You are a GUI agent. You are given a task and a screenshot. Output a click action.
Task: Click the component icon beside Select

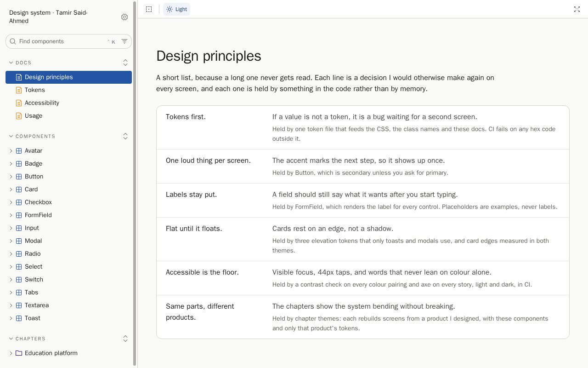tap(19, 267)
